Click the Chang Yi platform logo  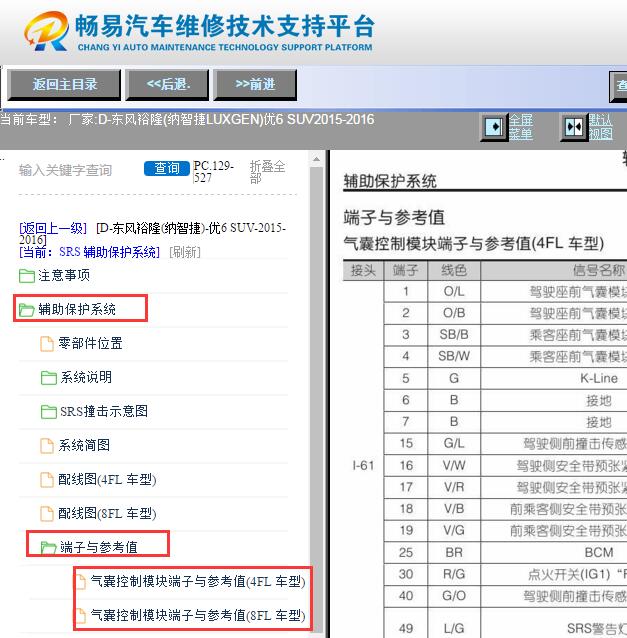(46, 31)
